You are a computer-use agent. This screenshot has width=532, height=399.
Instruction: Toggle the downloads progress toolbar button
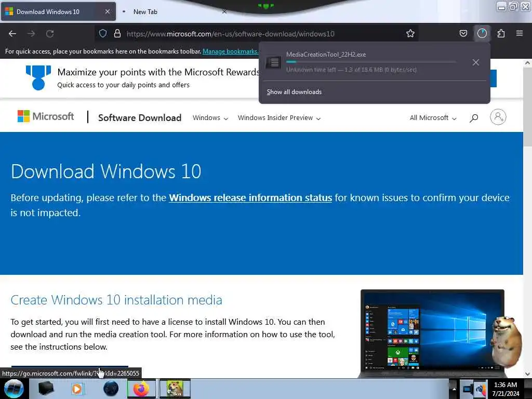click(482, 33)
